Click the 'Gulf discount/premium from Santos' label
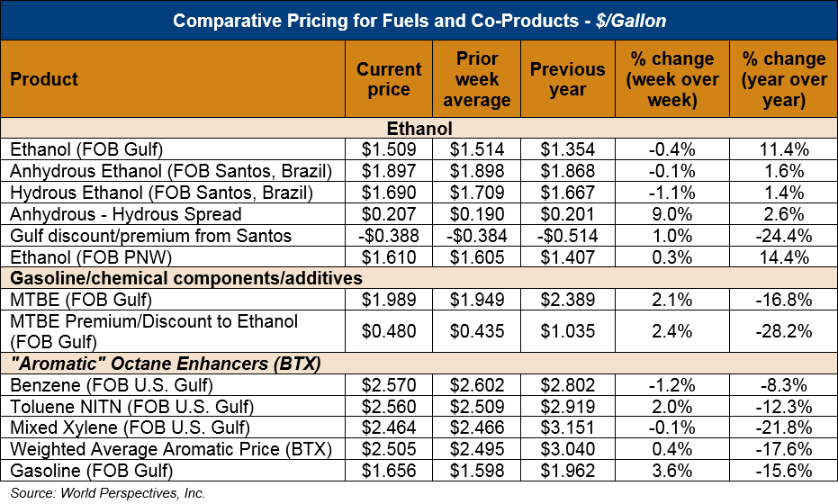 [x=151, y=236]
